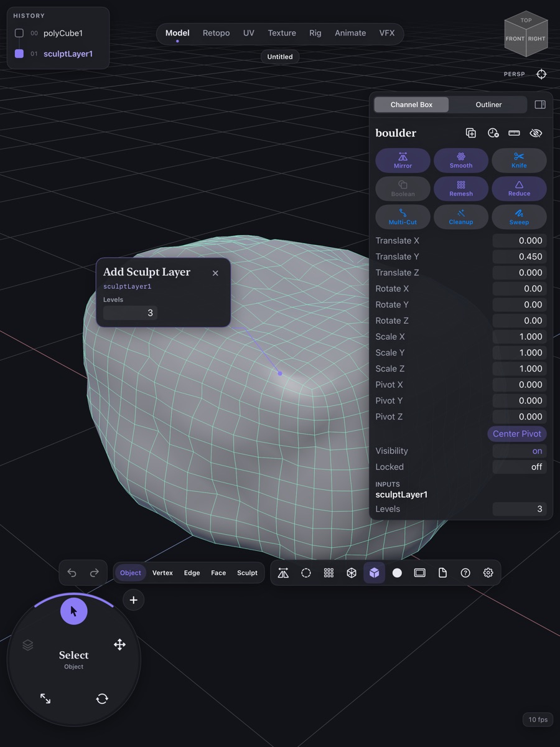Screen dimensions: 560x747
Task: Click the Mirror tool button
Action: coord(403,161)
